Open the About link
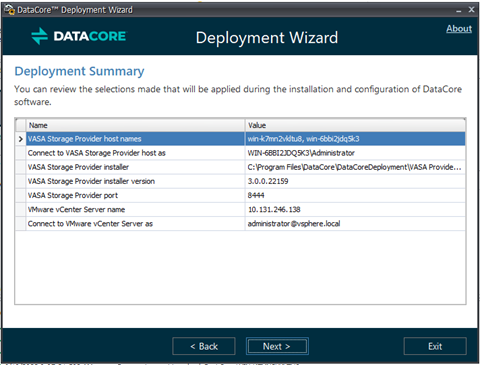 coord(459,29)
